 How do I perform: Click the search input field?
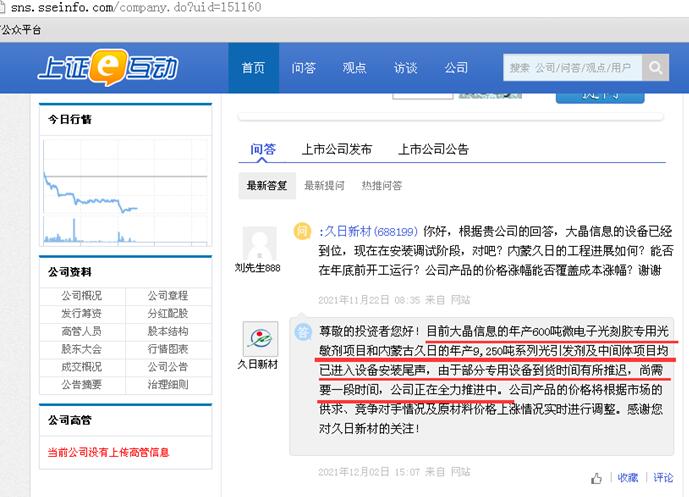[573, 67]
